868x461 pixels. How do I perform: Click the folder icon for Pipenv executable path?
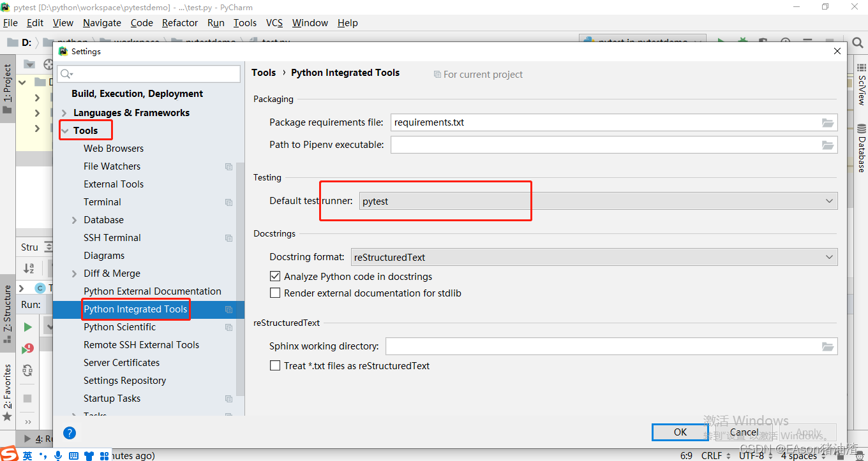pyautogui.click(x=828, y=145)
